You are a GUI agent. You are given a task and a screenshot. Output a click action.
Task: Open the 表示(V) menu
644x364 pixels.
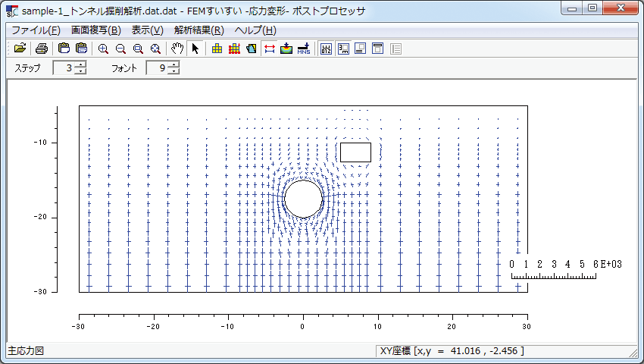[147, 30]
